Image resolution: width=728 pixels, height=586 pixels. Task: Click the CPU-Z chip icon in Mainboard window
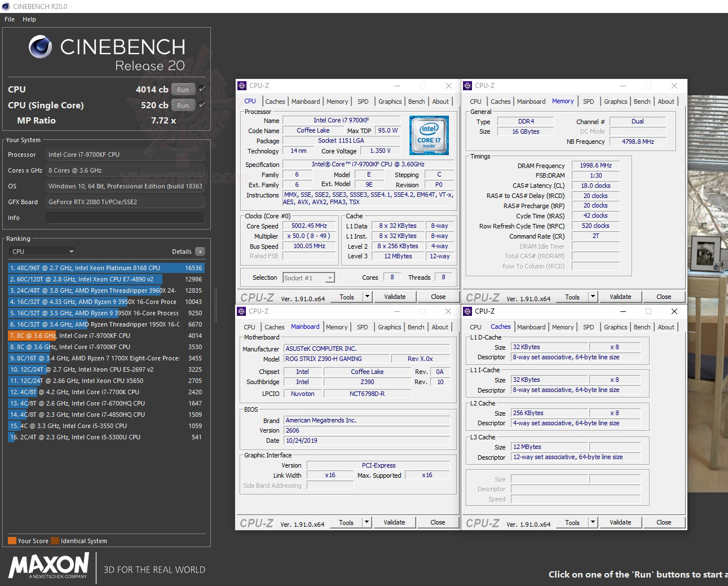tap(242, 311)
